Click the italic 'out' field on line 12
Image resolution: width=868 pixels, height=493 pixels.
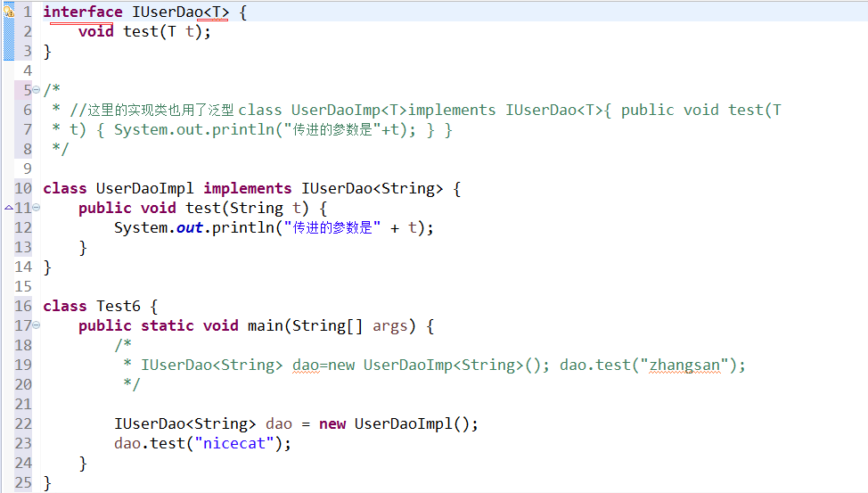point(189,227)
